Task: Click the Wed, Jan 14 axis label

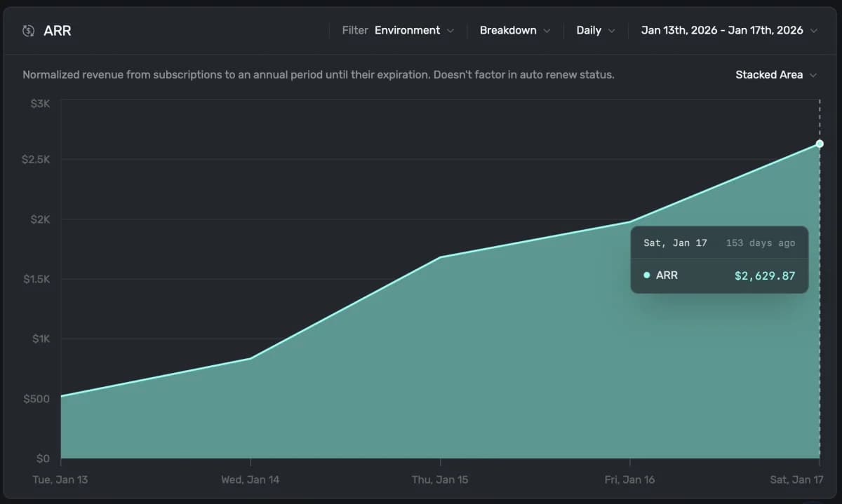Action: click(x=250, y=480)
